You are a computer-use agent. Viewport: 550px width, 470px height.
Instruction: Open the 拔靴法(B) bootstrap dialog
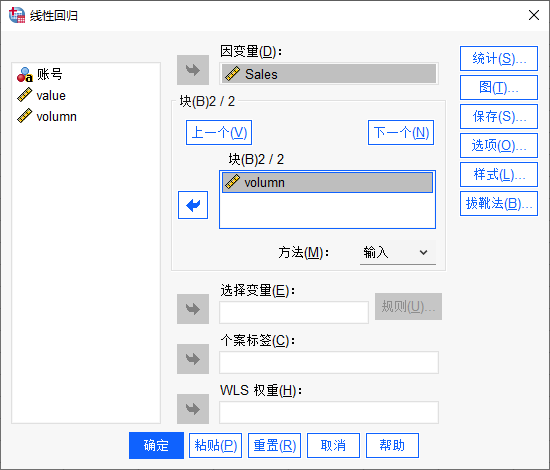pos(499,203)
